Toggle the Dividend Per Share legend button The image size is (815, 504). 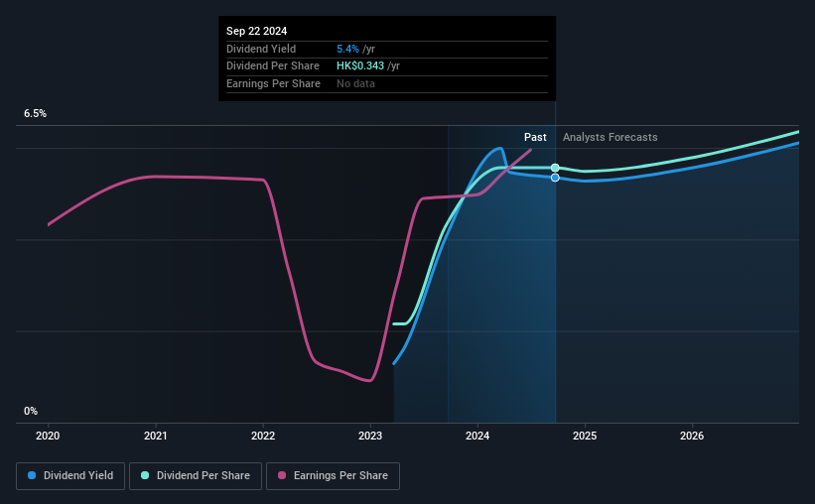pos(196,476)
